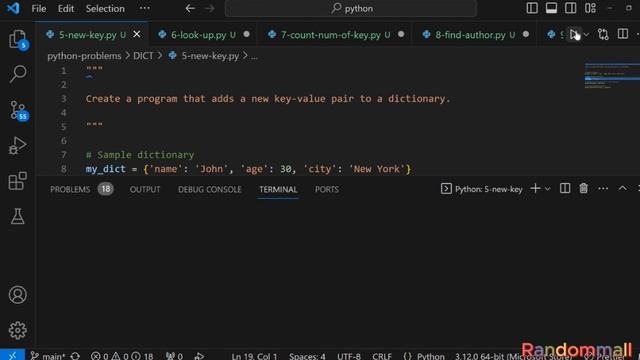The image size is (640, 360).
Task: Click the python command center search box
Action: 351,8
